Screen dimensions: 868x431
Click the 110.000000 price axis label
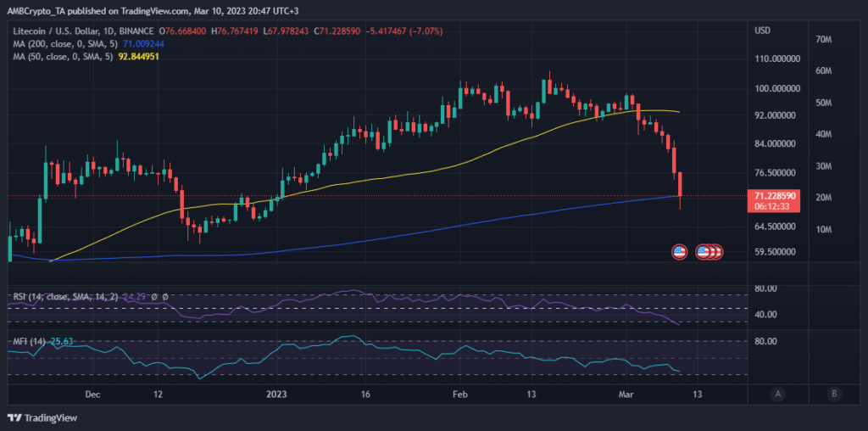(777, 59)
